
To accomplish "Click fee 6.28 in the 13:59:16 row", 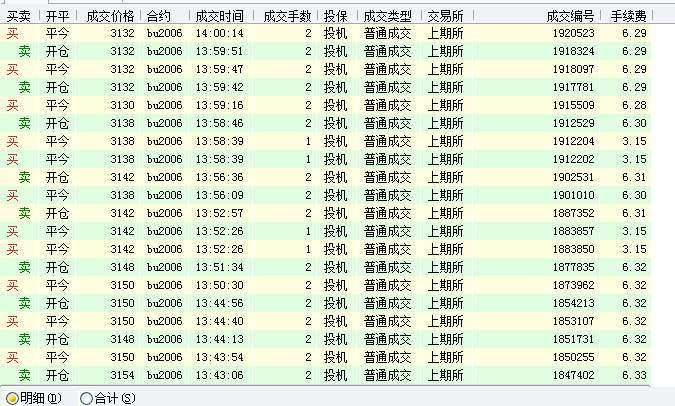I will coord(634,105).
